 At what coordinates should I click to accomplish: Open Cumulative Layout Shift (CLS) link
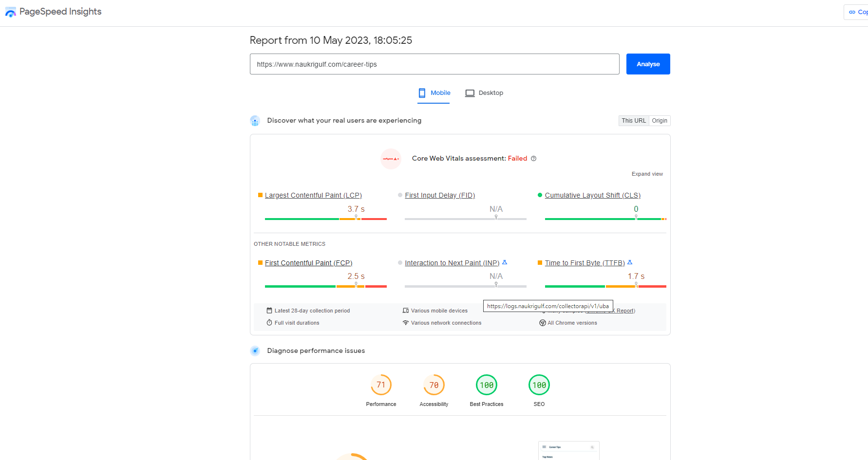point(592,195)
